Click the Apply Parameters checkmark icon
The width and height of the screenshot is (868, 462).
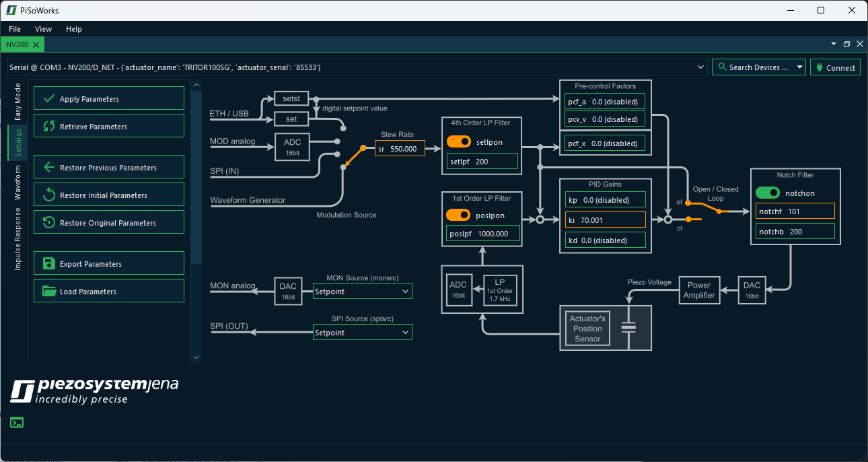coord(48,98)
